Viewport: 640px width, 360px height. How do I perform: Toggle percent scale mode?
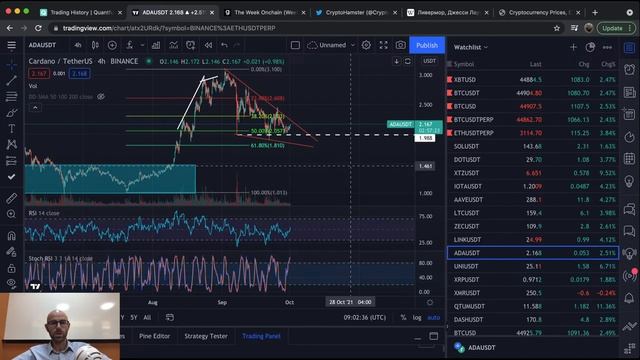(x=403, y=318)
